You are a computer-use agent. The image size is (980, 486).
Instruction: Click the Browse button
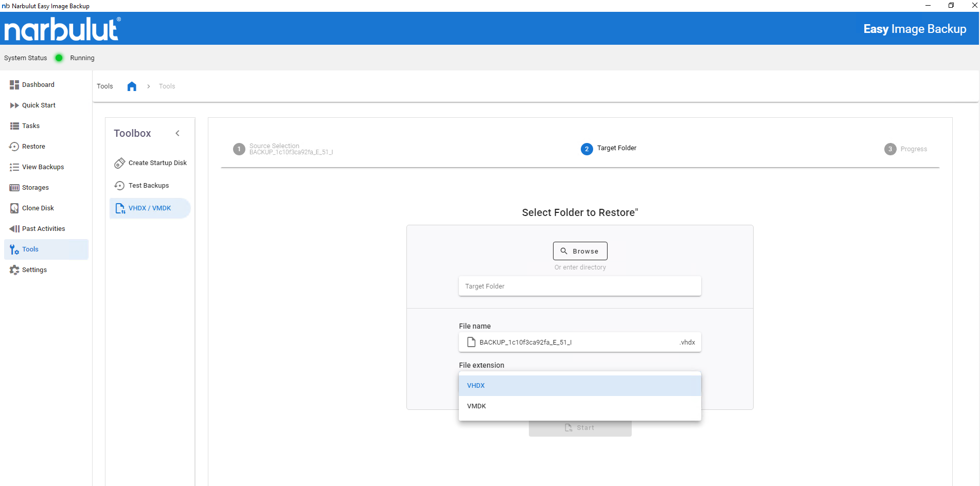point(580,251)
